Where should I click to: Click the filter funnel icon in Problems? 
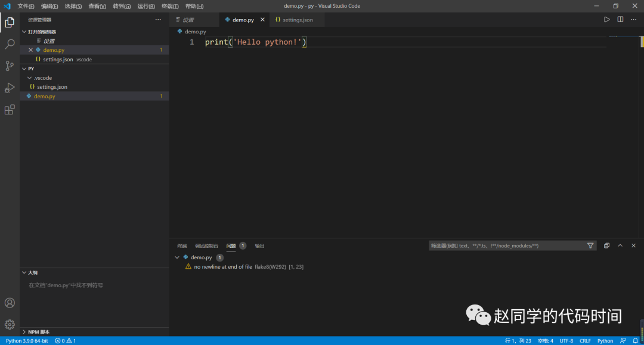(x=590, y=245)
